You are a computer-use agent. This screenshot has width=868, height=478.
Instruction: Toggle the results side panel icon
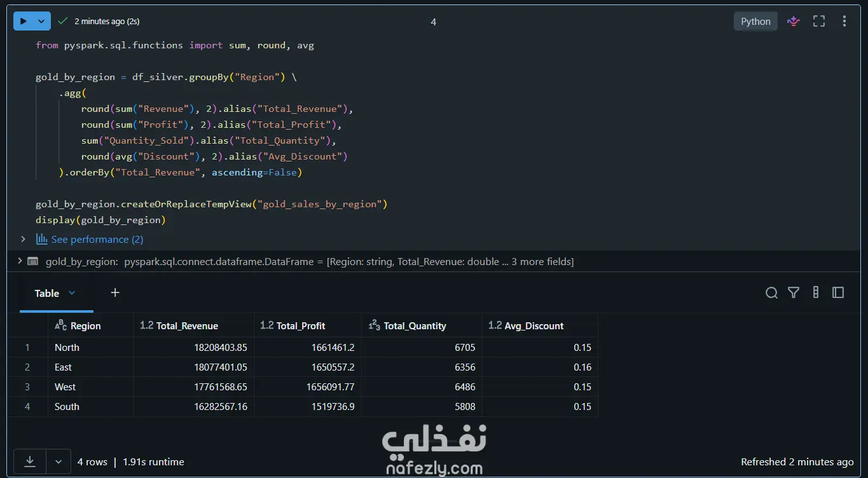coord(838,292)
